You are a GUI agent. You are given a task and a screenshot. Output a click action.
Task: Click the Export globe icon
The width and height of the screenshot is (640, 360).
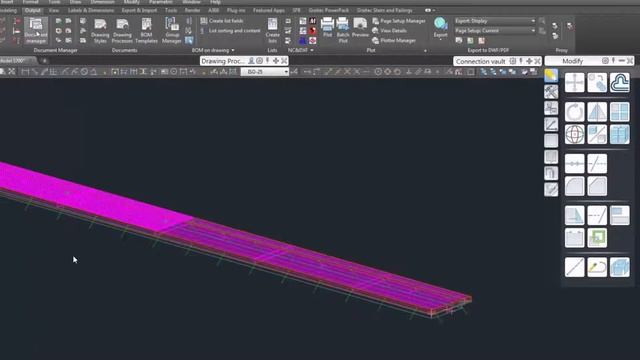(440, 24)
